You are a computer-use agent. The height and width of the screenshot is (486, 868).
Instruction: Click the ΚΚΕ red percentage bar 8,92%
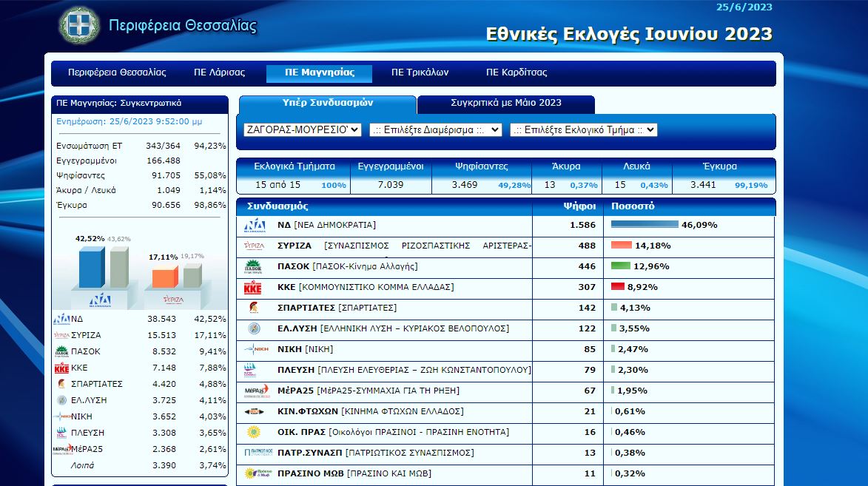[618, 287]
